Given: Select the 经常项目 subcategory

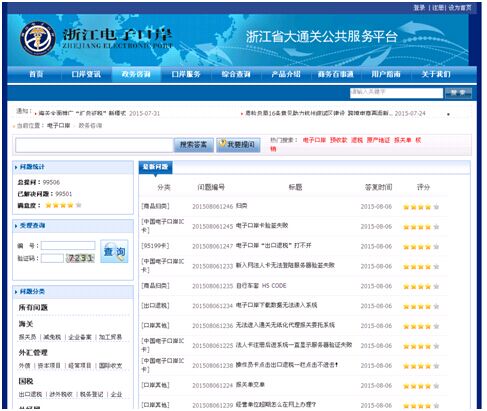Looking at the screenshot, I should pyautogui.click(x=80, y=366).
